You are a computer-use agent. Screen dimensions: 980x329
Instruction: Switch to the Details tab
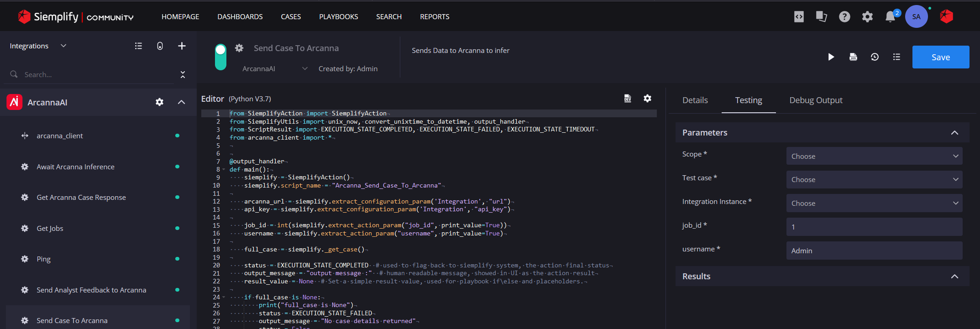pos(695,100)
